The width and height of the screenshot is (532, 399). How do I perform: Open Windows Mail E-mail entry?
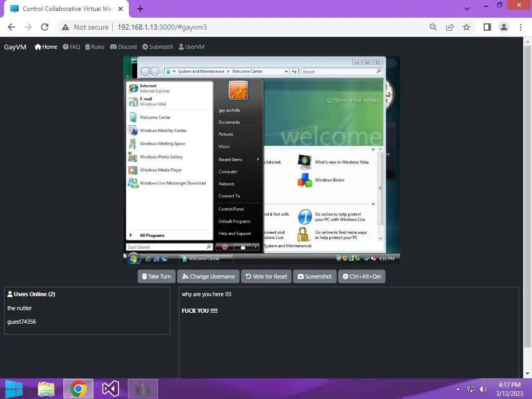pos(169,101)
